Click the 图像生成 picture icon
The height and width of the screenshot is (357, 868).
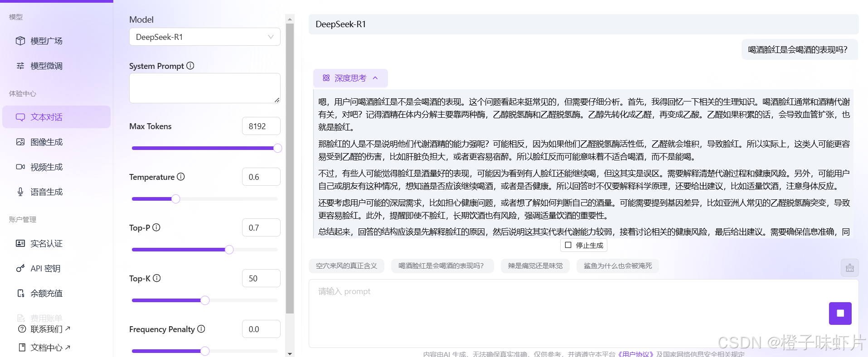tap(20, 142)
